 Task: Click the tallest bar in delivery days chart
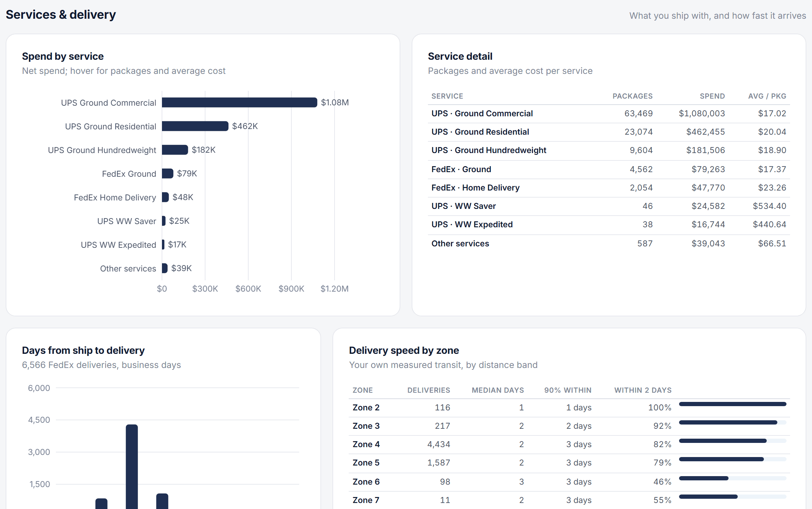click(x=132, y=467)
